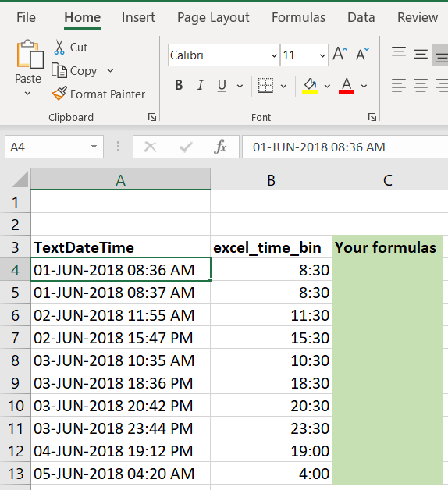Select row 13 header

(x=15, y=474)
